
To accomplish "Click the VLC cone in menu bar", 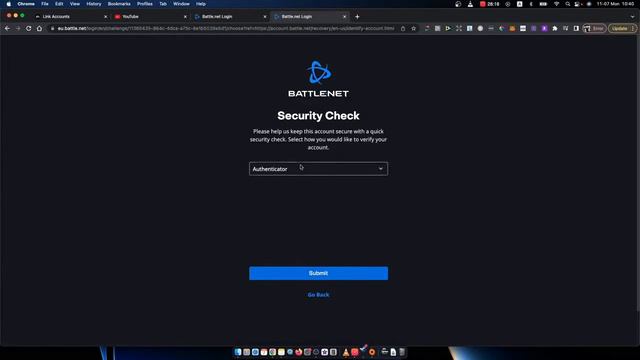I will (x=470, y=4).
